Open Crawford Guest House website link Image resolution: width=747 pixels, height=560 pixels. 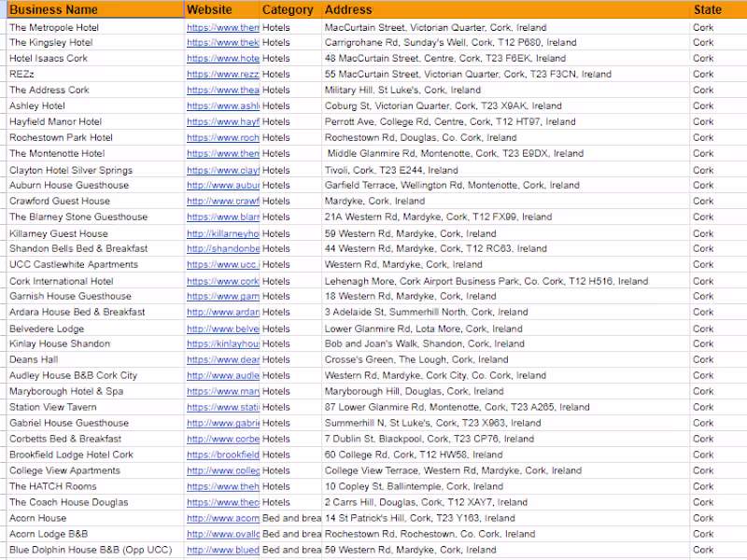pyautogui.click(x=223, y=201)
